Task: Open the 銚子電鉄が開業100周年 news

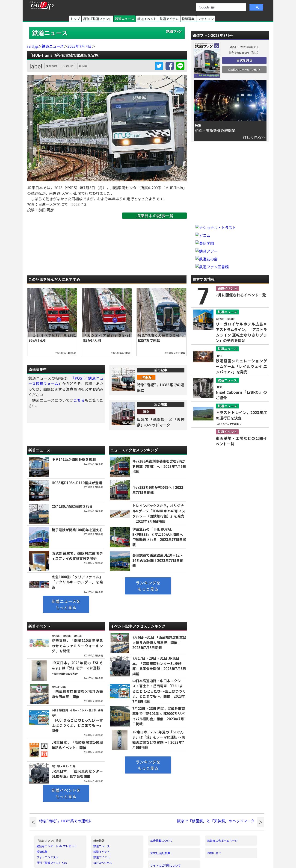Action: coord(77,530)
